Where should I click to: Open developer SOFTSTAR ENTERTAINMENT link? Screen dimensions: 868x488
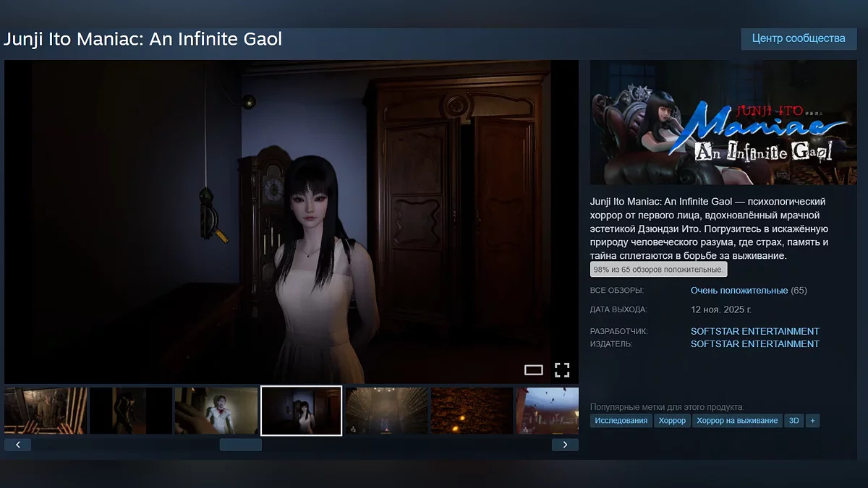click(x=755, y=331)
